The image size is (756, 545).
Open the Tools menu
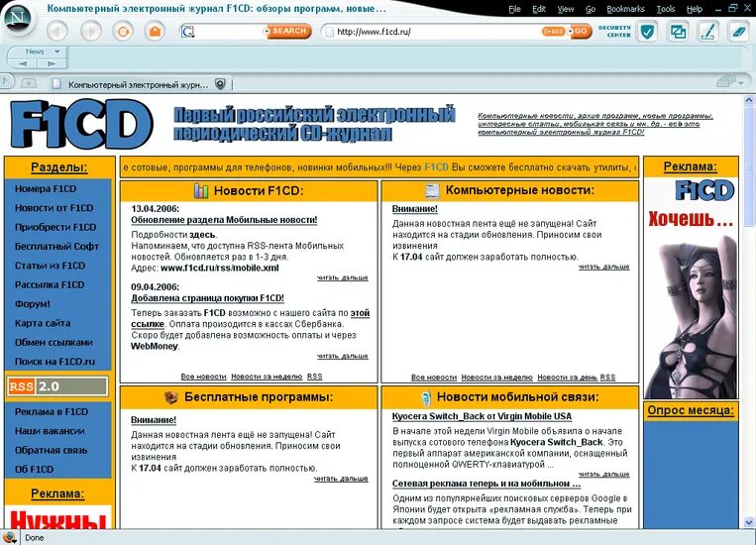click(x=666, y=9)
